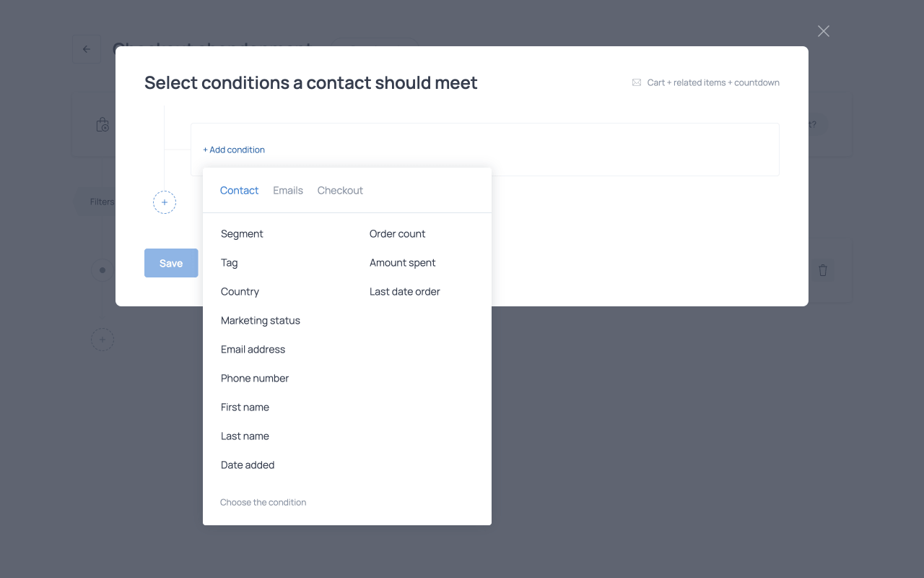Click the trash delete icon
Viewport: 924px width, 578px height.
pyautogui.click(x=823, y=270)
